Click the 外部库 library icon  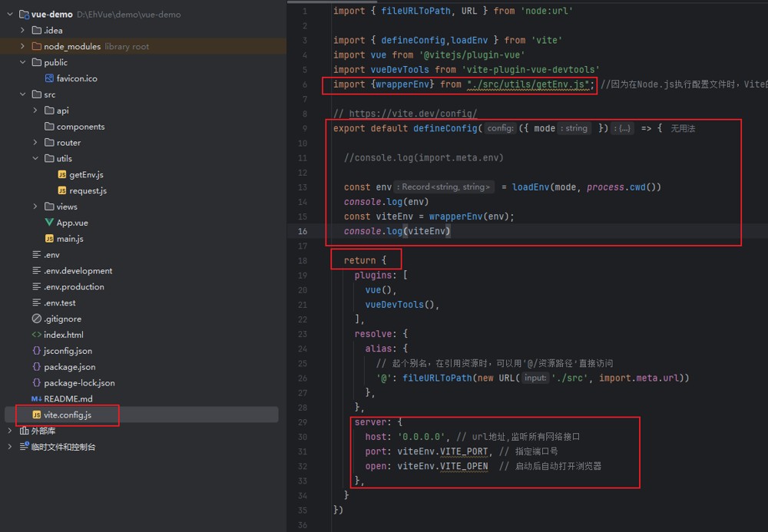24,431
